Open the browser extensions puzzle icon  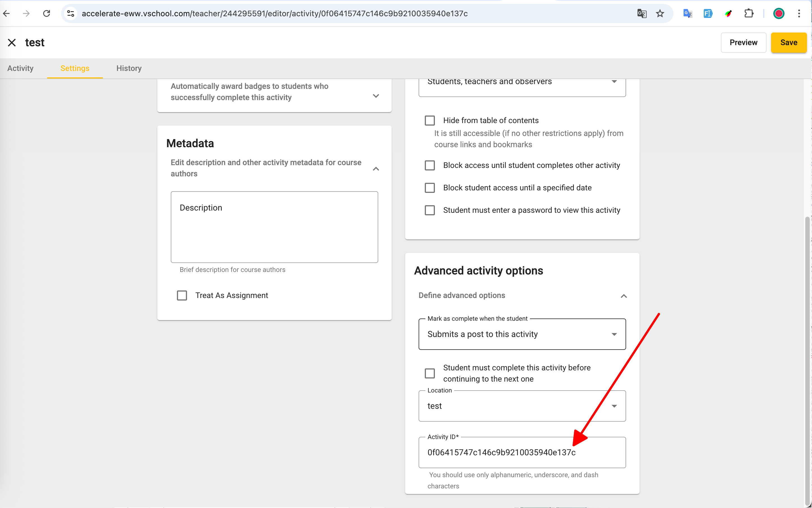749,13
